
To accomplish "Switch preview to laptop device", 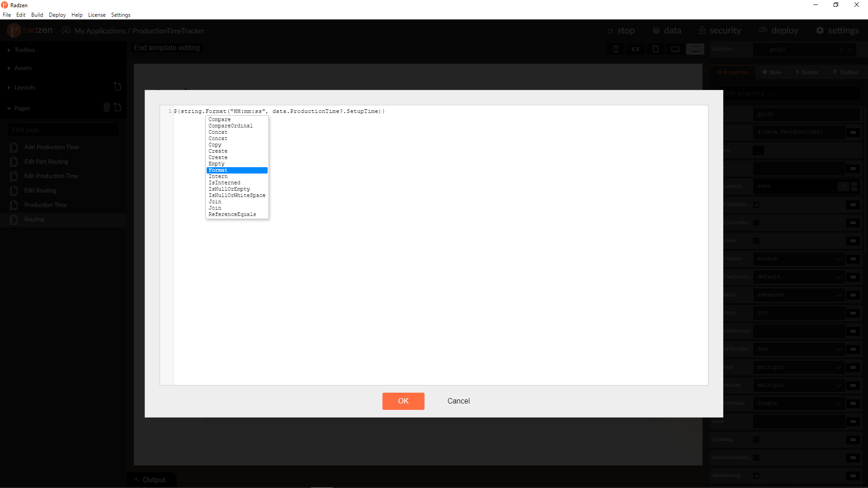I will (675, 49).
